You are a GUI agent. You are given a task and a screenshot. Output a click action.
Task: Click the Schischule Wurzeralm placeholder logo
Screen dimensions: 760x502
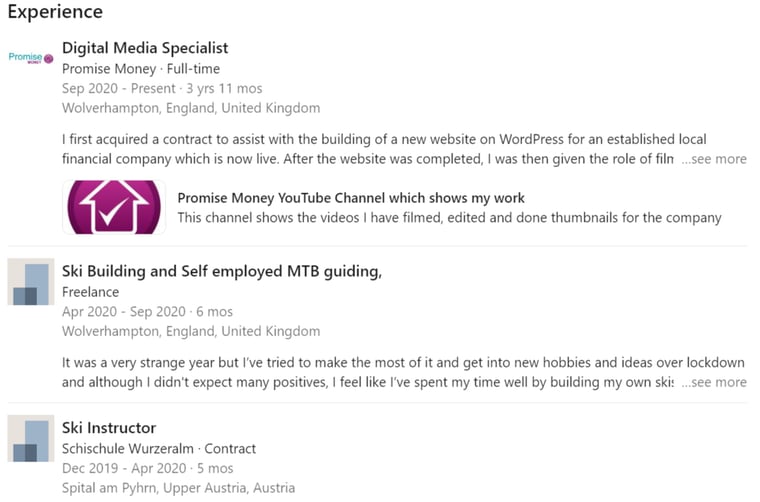(x=31, y=439)
